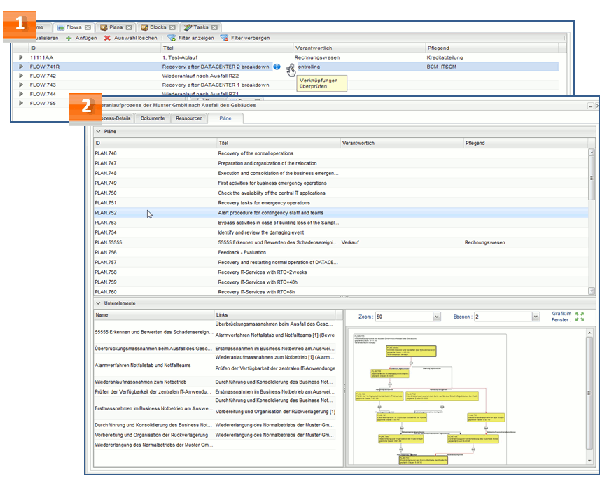This screenshot has width=600, height=486.
Task: Open the Ebenen dropdown arrow
Action: 536,317
